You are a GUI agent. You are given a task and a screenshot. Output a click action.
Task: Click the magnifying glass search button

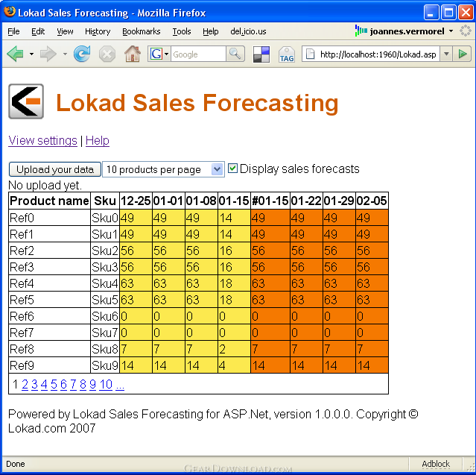click(x=235, y=54)
